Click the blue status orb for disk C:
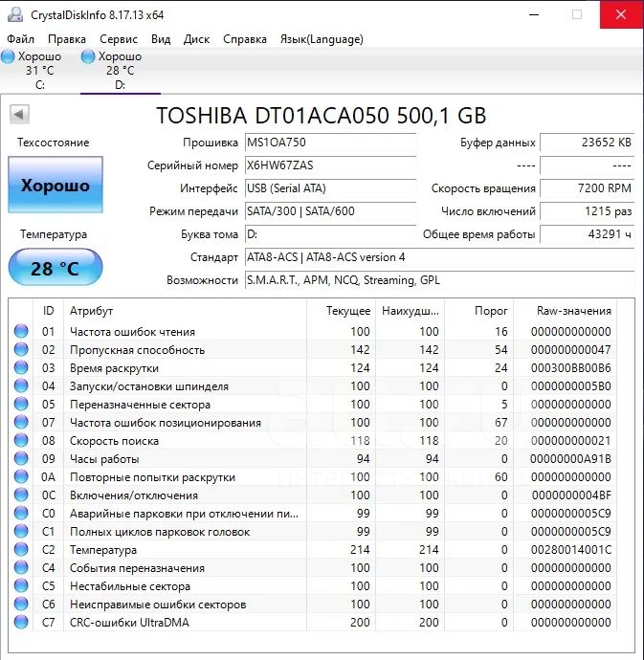Screen dimensions: 644x660 coord(8,56)
